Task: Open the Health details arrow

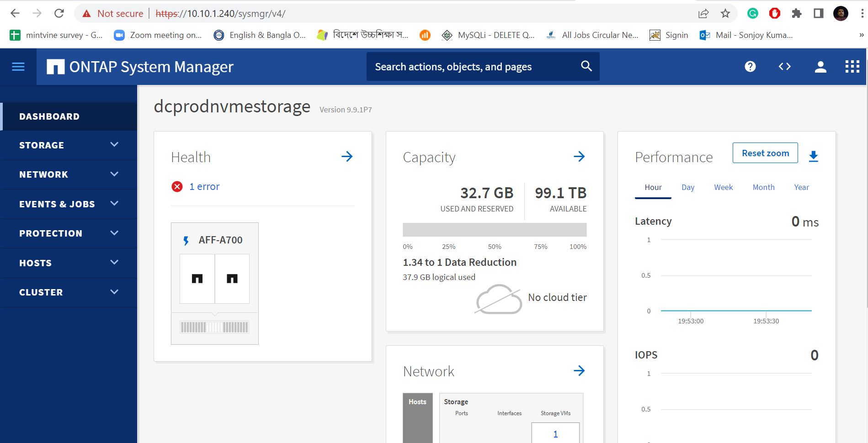Action: (347, 157)
